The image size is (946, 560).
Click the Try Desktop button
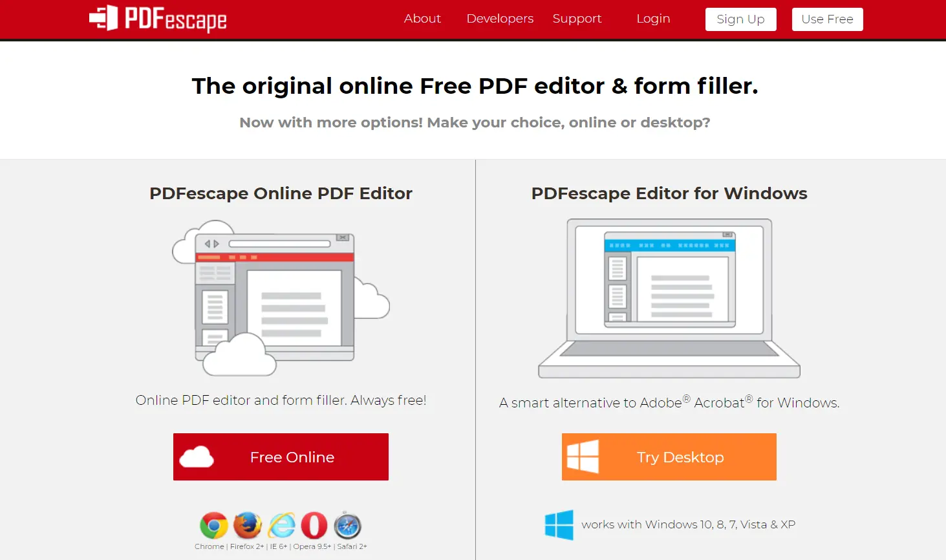click(669, 457)
